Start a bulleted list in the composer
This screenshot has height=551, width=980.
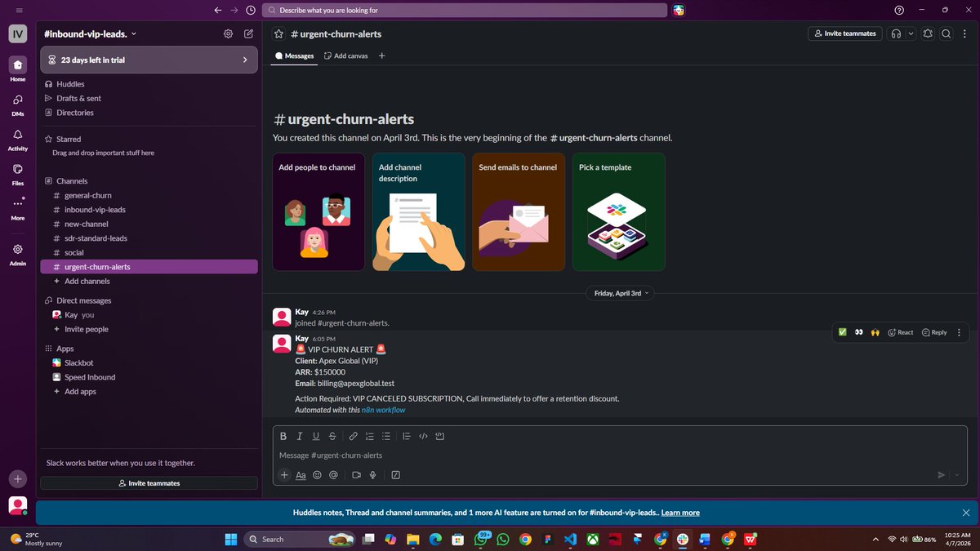pyautogui.click(x=386, y=436)
